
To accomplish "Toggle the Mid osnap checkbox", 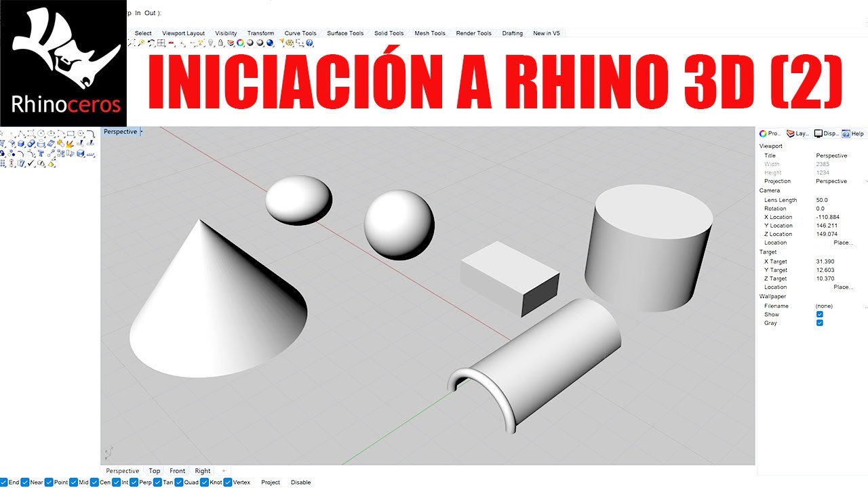I will (x=73, y=483).
